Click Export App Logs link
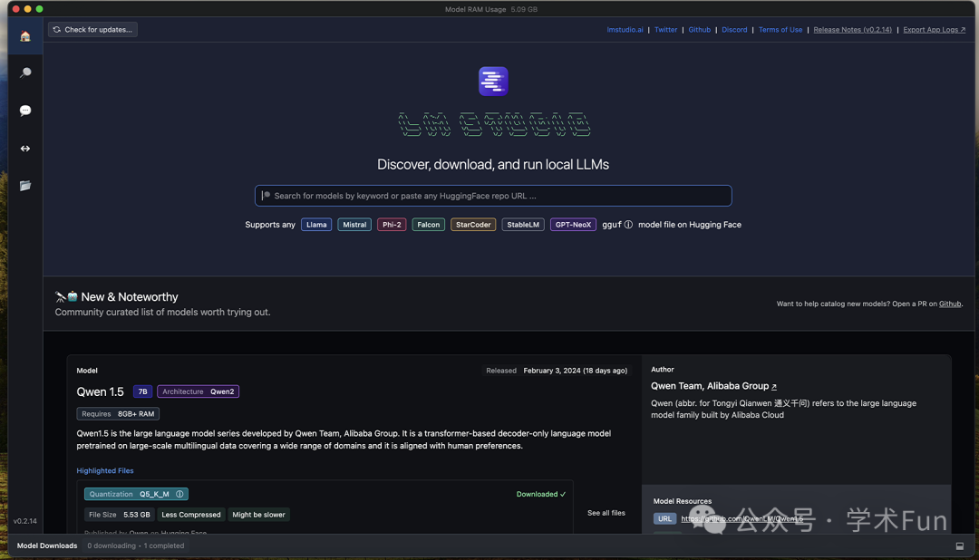Viewport: 979px width, 560px height. click(934, 29)
